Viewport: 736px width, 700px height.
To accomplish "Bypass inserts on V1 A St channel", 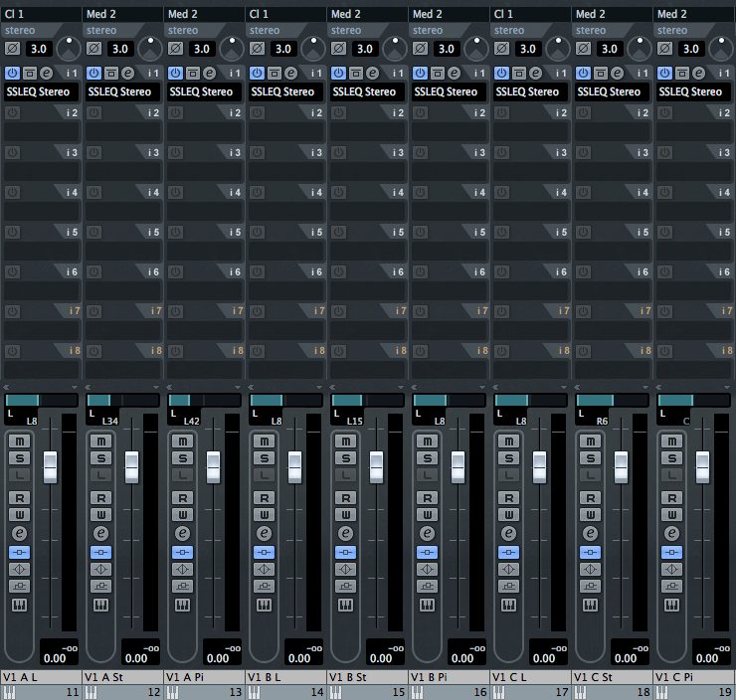I will 100,552.
